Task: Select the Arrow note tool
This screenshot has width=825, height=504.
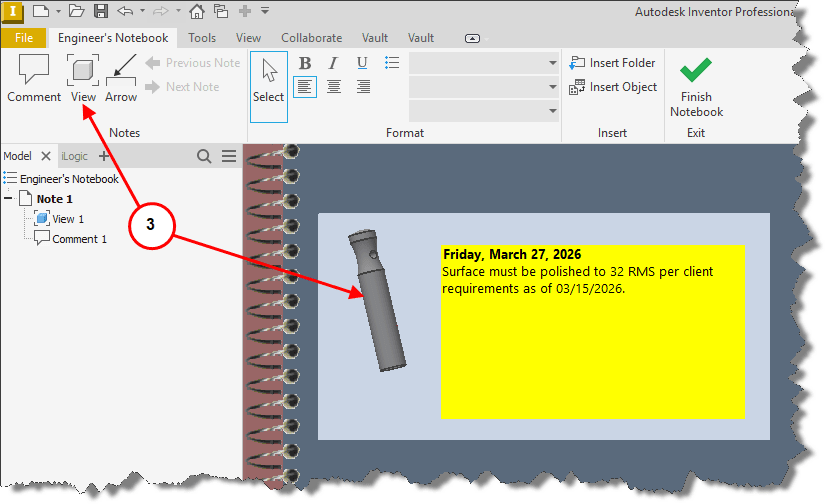Action: (121, 78)
